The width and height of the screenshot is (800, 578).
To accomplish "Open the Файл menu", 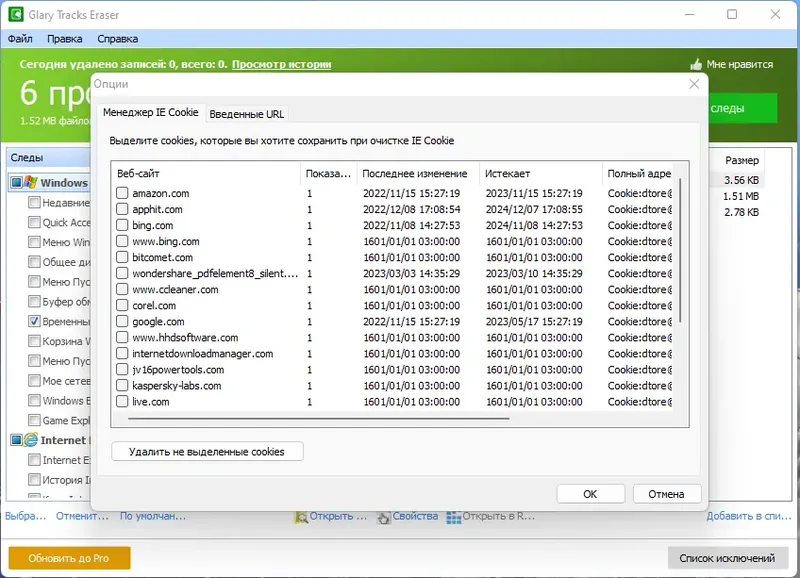I will coord(20,39).
